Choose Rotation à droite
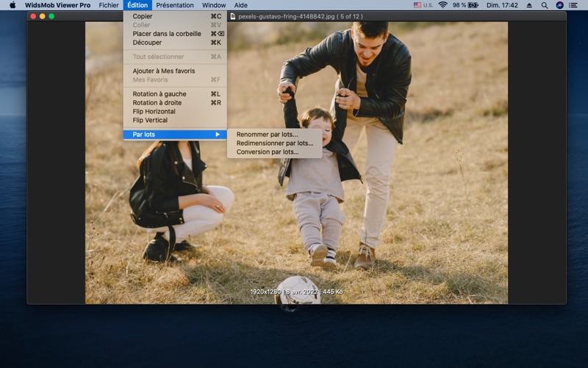The image size is (588, 368). coord(175,102)
